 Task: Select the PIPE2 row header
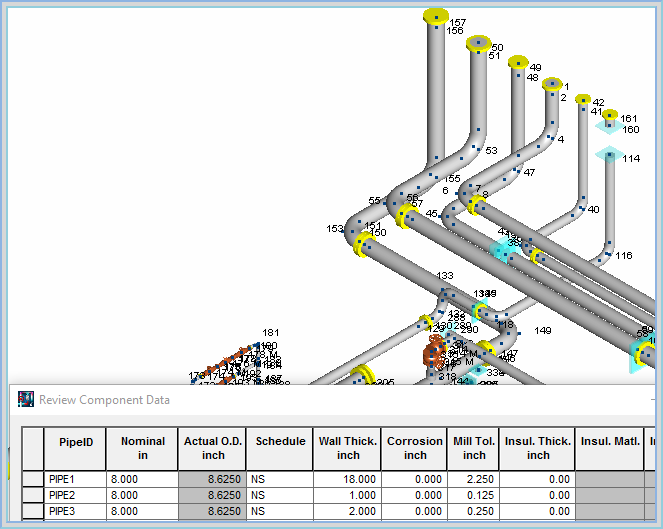[x=33, y=495]
